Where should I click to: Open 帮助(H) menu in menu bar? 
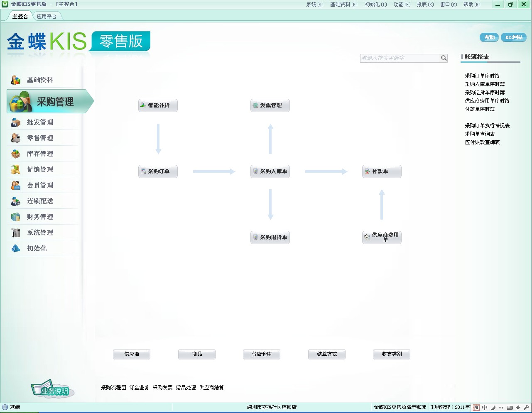(x=472, y=5)
